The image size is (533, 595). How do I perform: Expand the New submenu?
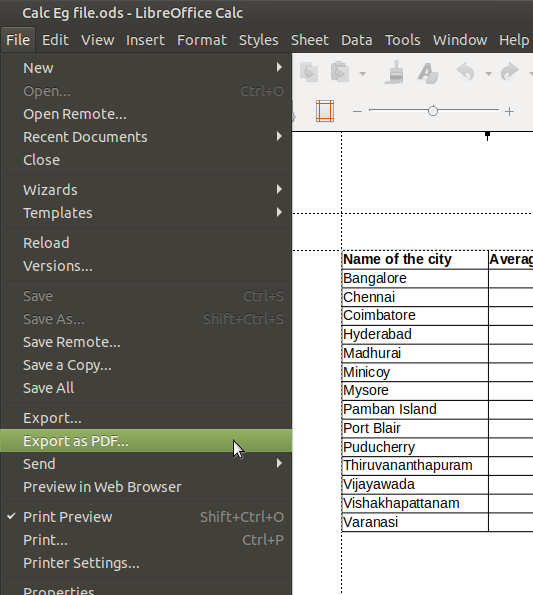146,68
